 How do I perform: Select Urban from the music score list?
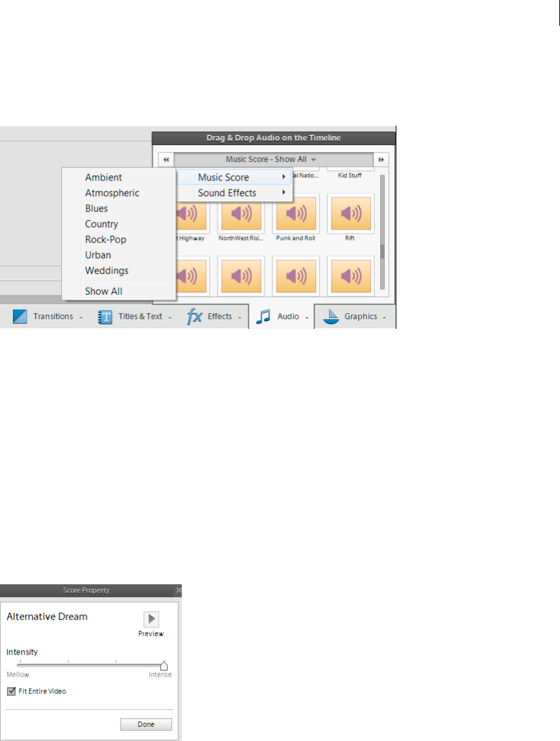pos(98,255)
